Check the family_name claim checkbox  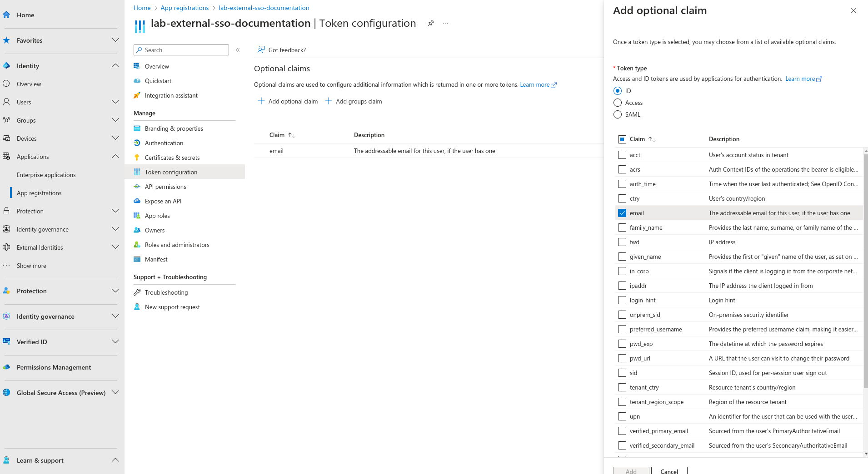point(622,227)
